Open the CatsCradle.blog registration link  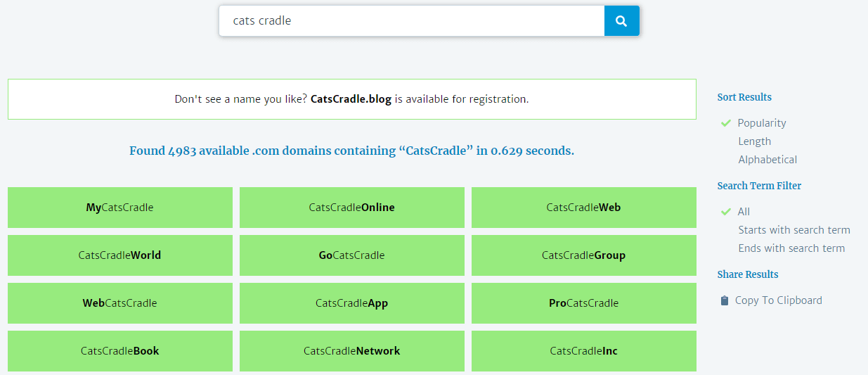351,99
